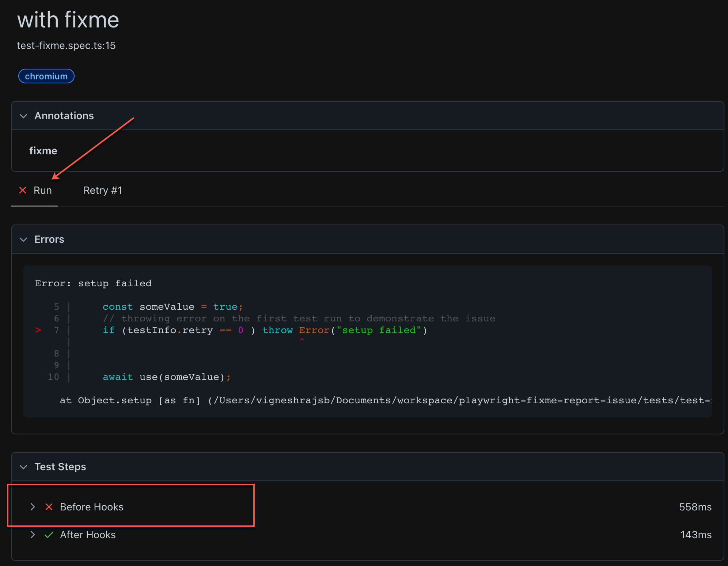
Task: Click the test-fixme.spec.ts:15 file location
Action: (x=66, y=46)
